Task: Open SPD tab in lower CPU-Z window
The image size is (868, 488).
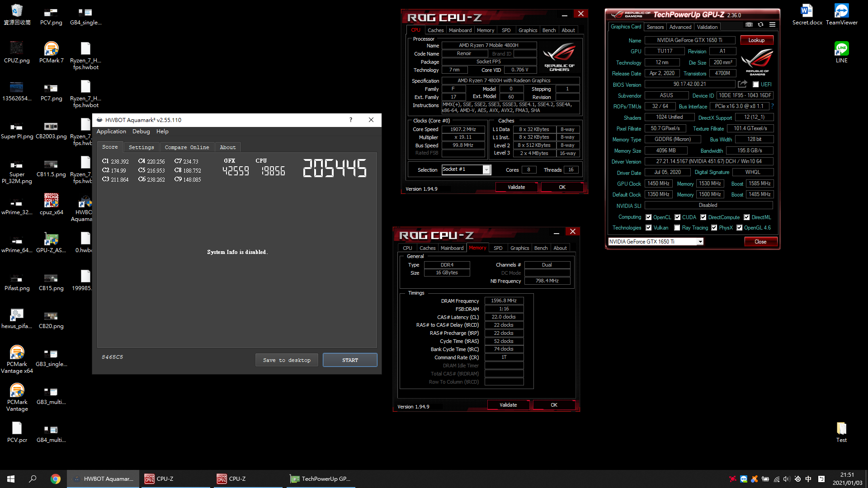Action: coord(498,248)
